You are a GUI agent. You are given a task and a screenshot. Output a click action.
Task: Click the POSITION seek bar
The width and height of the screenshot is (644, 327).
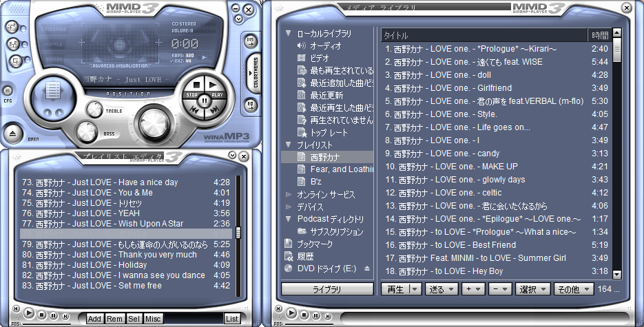click(128, 94)
